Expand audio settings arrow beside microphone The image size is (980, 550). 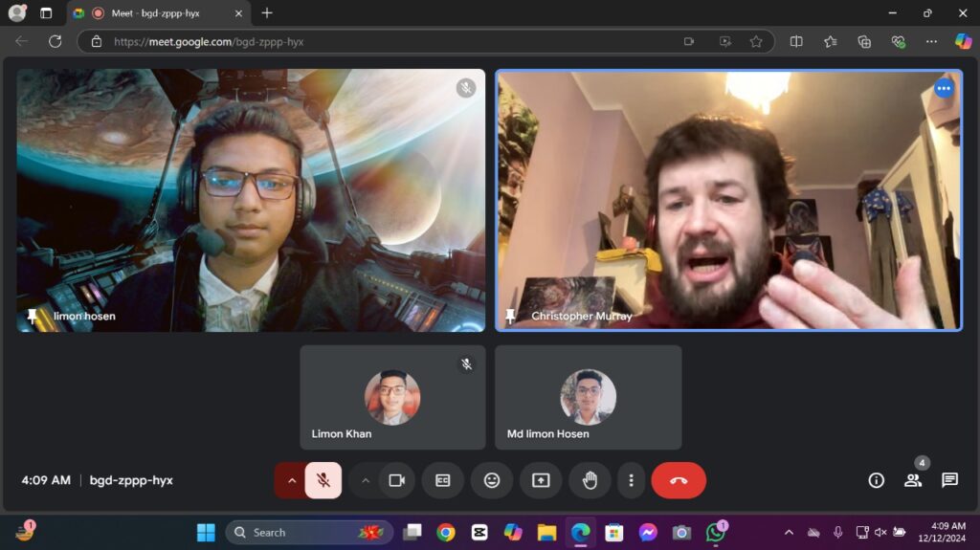click(x=291, y=480)
